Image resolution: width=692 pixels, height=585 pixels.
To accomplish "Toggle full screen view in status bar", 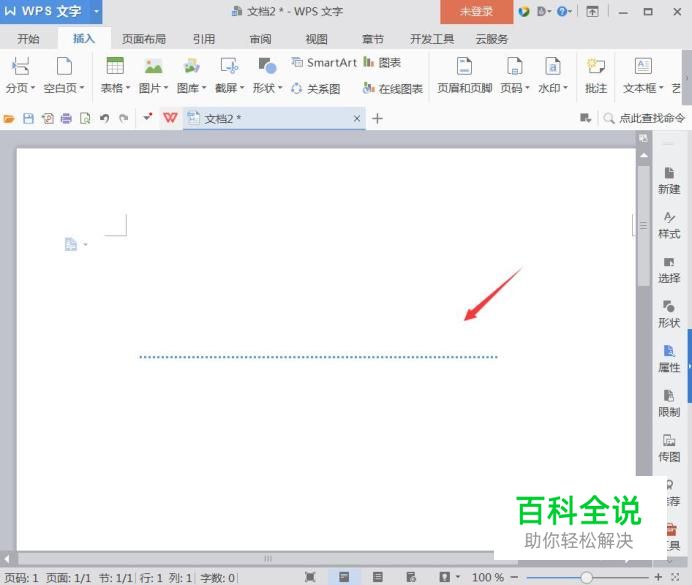I will pos(310,577).
